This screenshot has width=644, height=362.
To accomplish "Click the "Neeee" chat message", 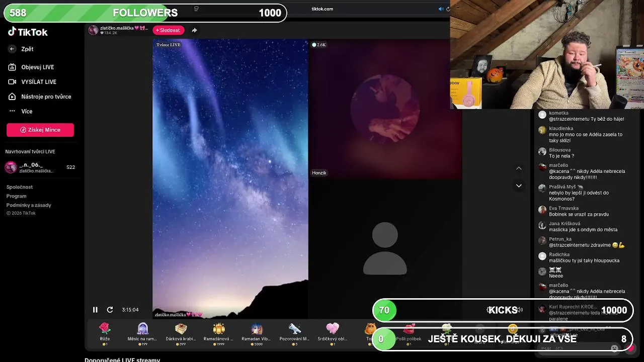I will [x=556, y=276].
